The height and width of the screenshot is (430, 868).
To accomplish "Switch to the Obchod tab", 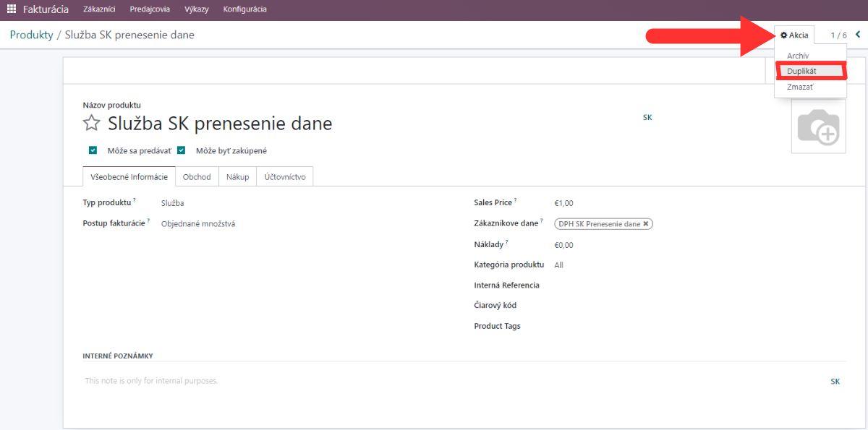I will coord(197,177).
